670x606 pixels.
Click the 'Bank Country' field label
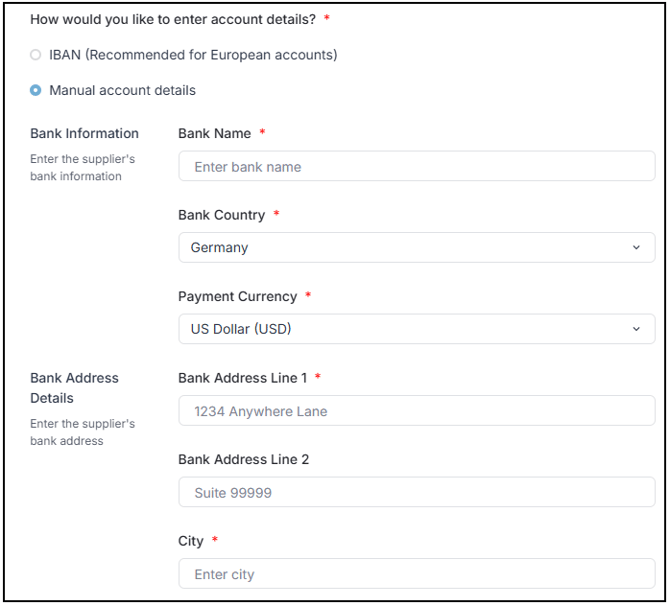(221, 215)
